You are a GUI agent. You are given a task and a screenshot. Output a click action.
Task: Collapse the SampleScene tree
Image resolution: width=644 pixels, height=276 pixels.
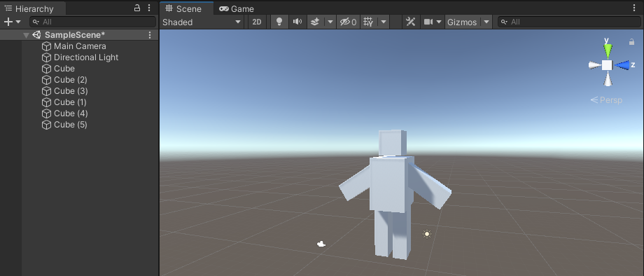(27, 35)
